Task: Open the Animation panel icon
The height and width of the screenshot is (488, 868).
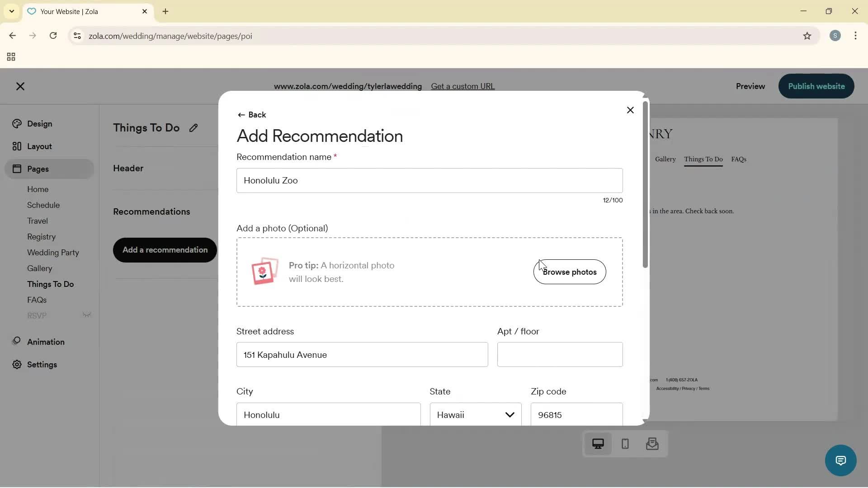Action: (x=16, y=342)
